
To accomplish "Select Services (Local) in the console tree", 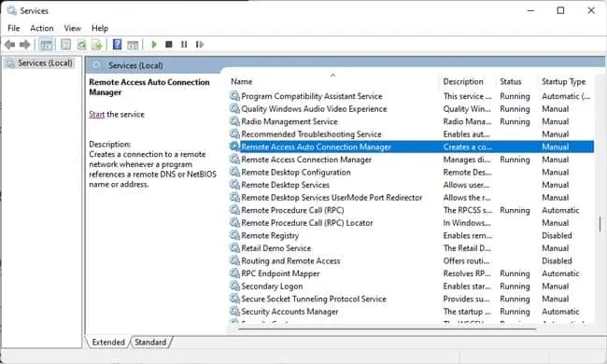I will pyautogui.click(x=45, y=63).
